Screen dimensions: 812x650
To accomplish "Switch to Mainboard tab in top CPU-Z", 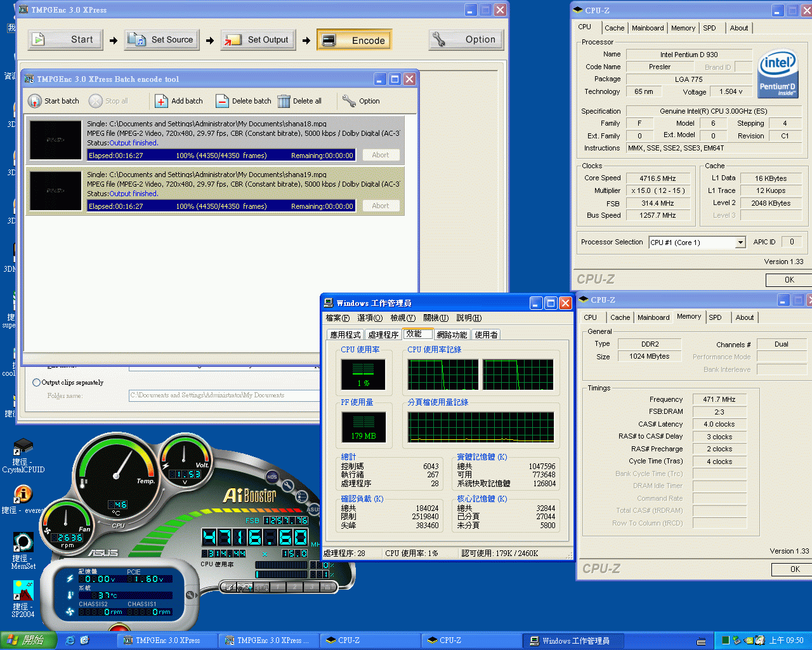I will (x=648, y=28).
